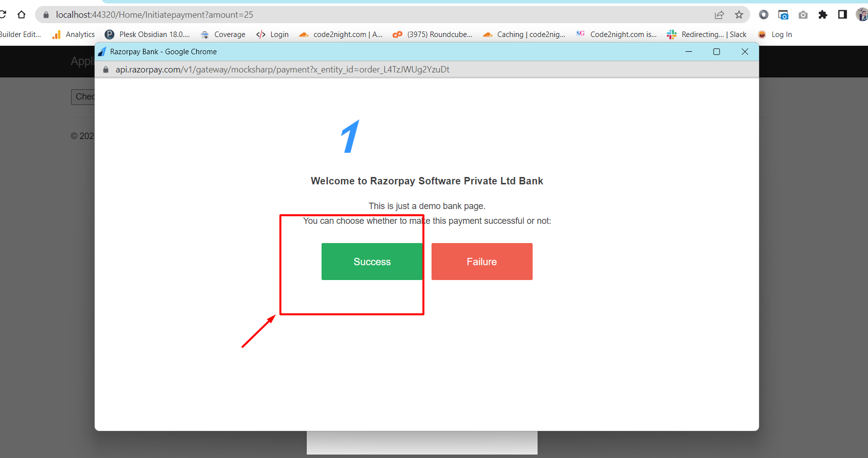Open the Redirecting... | Slack bookmark
The image size is (868, 458).
click(x=707, y=35)
